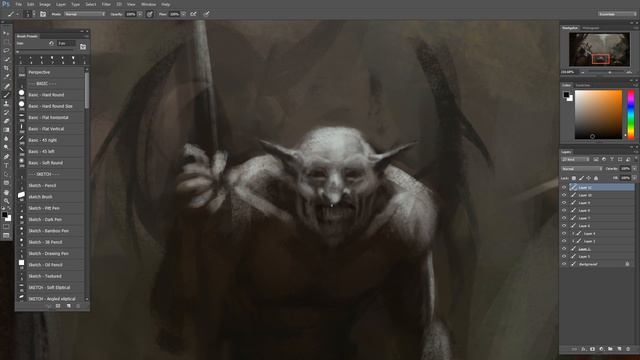
Task: Open the Help menu
Action: (x=165, y=4)
